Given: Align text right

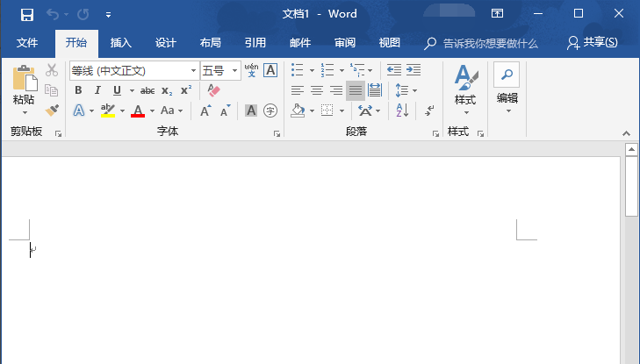Looking at the screenshot, I should [336, 90].
